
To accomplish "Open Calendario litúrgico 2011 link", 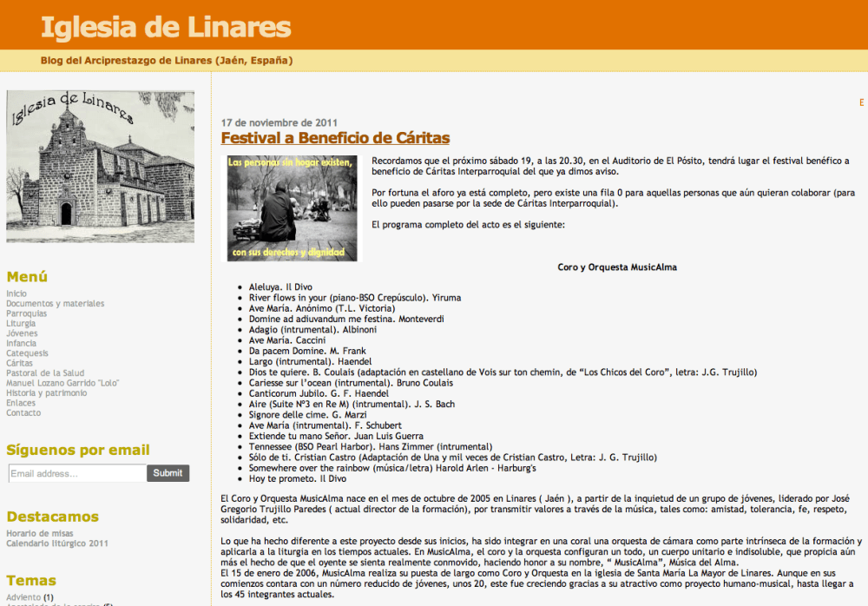I will click(x=57, y=543).
